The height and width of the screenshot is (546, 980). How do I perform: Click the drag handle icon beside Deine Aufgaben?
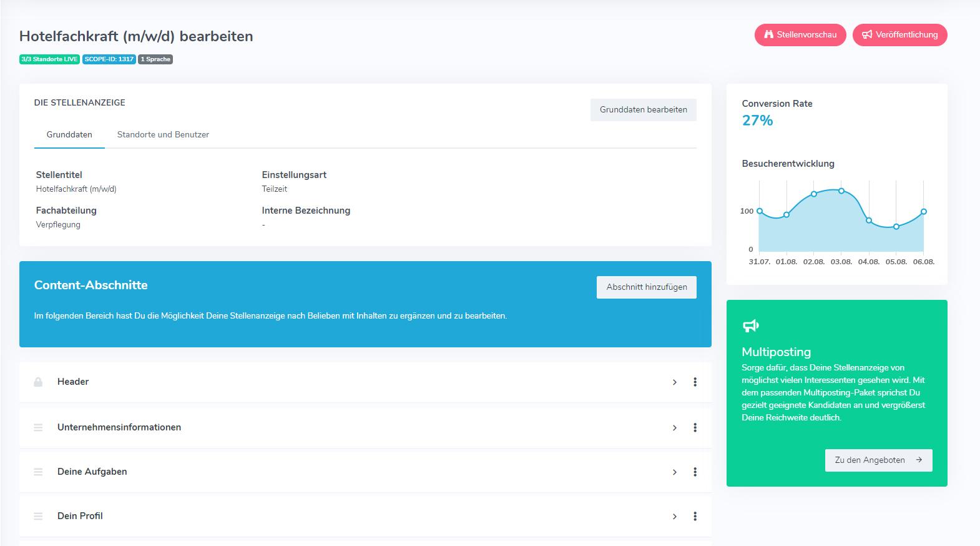point(38,472)
